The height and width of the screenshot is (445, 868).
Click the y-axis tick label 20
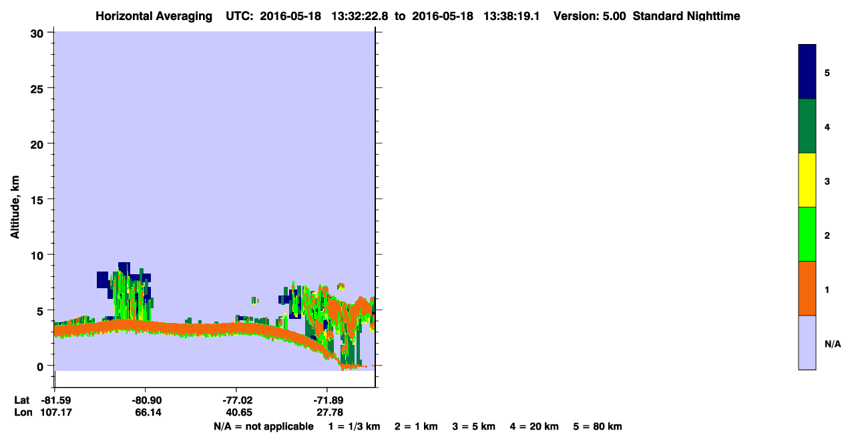39,143
